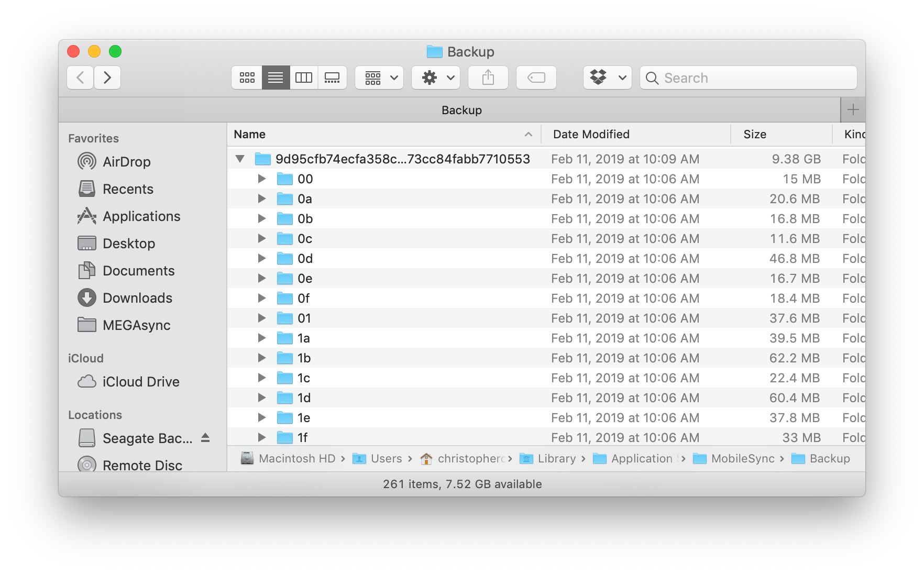The image size is (924, 574).
Task: Select the 9d95cfb74ecfa358c backup folder name
Action: 403,159
